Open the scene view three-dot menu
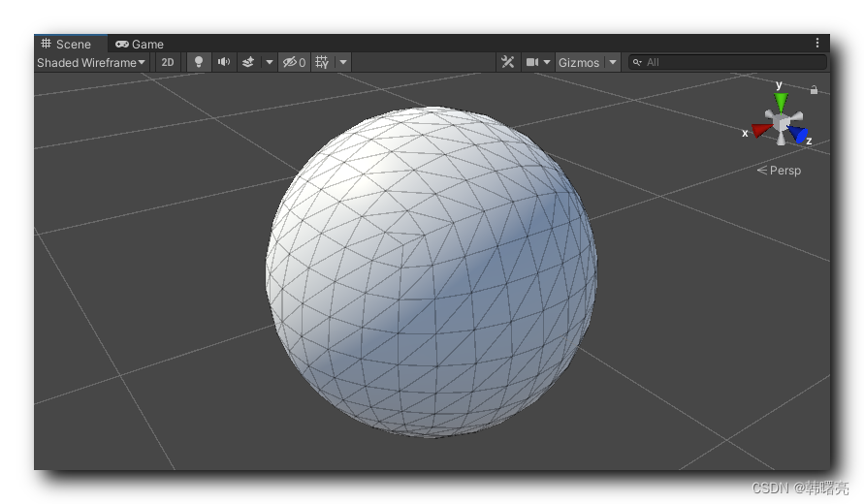This screenshot has width=864, height=504. (x=817, y=43)
